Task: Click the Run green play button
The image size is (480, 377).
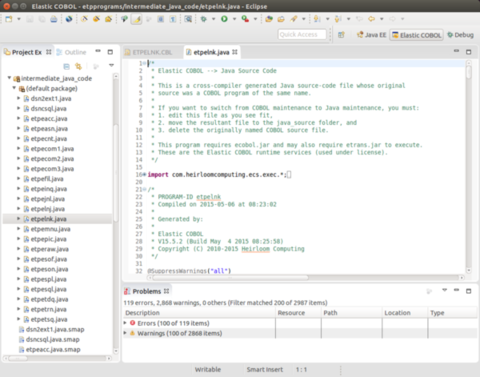Action: (x=224, y=19)
